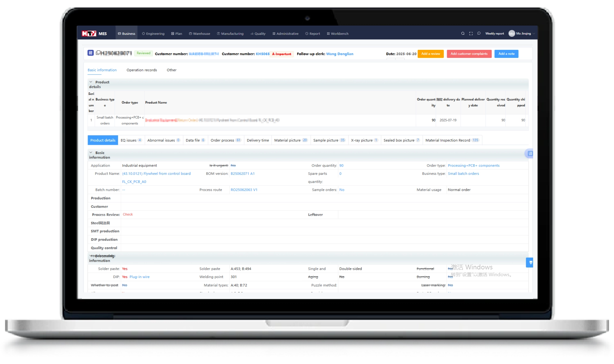Open the Warehouse menu

(x=199, y=34)
